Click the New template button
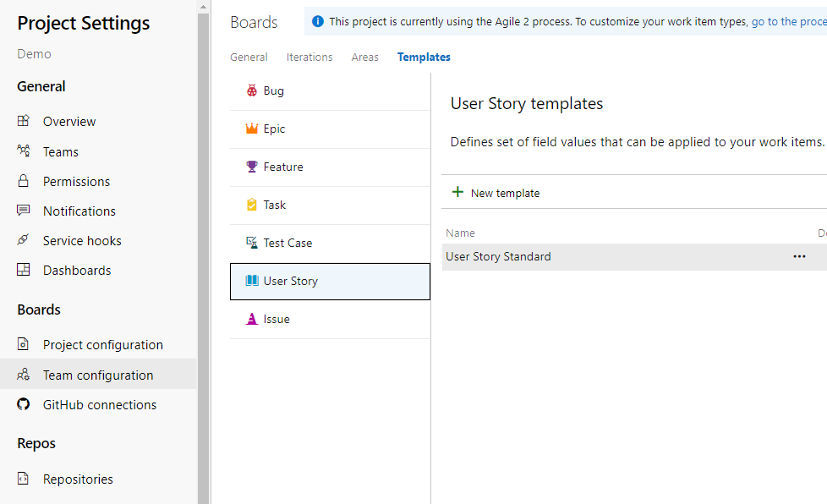Screen dimensions: 827x504 coord(496,193)
